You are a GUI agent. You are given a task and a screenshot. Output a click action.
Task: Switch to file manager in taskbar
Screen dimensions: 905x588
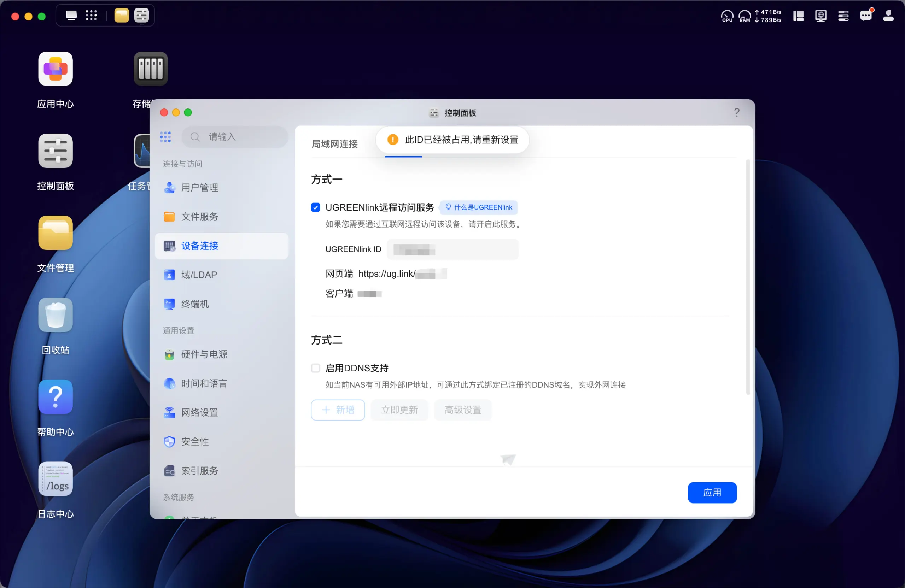pos(121,16)
